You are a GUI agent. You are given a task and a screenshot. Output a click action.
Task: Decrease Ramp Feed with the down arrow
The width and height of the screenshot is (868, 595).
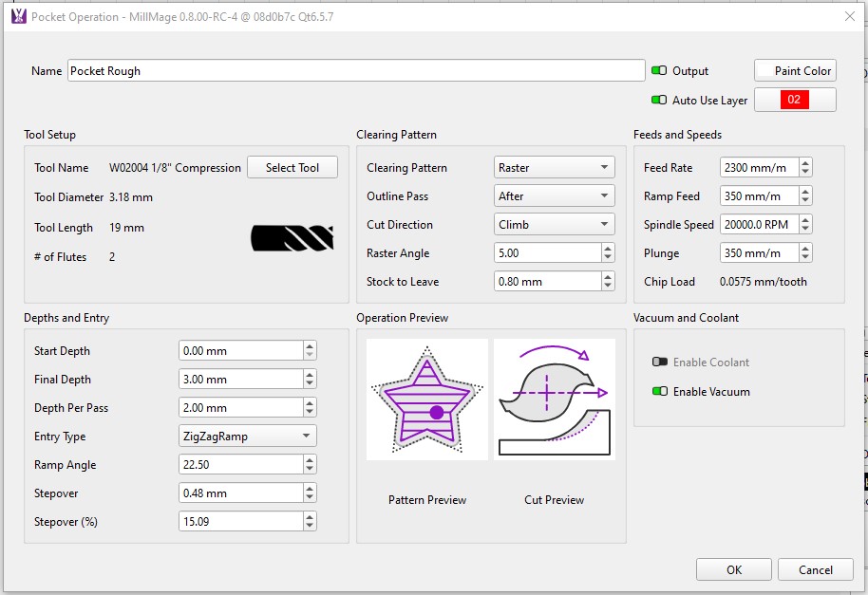point(805,201)
